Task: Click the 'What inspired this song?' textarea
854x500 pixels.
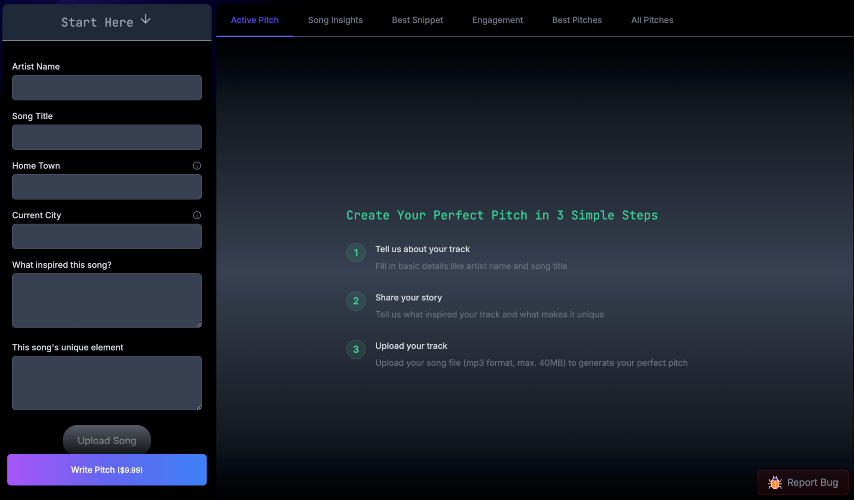Action: click(107, 301)
